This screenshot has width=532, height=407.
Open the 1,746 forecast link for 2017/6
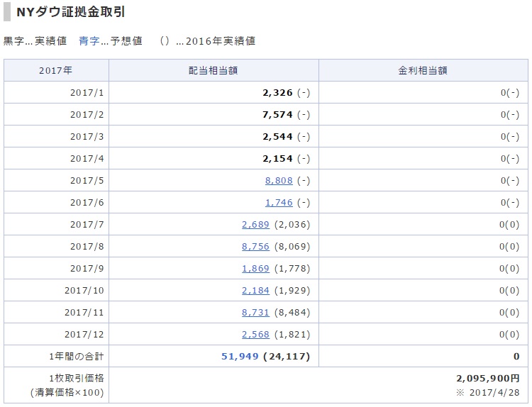point(279,203)
